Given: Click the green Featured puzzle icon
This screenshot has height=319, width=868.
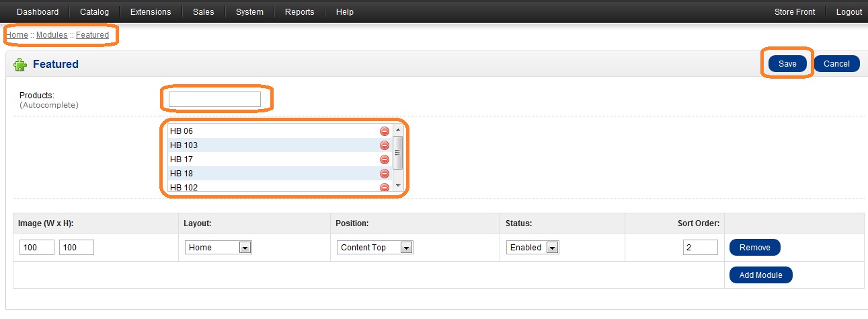Looking at the screenshot, I should tap(20, 65).
